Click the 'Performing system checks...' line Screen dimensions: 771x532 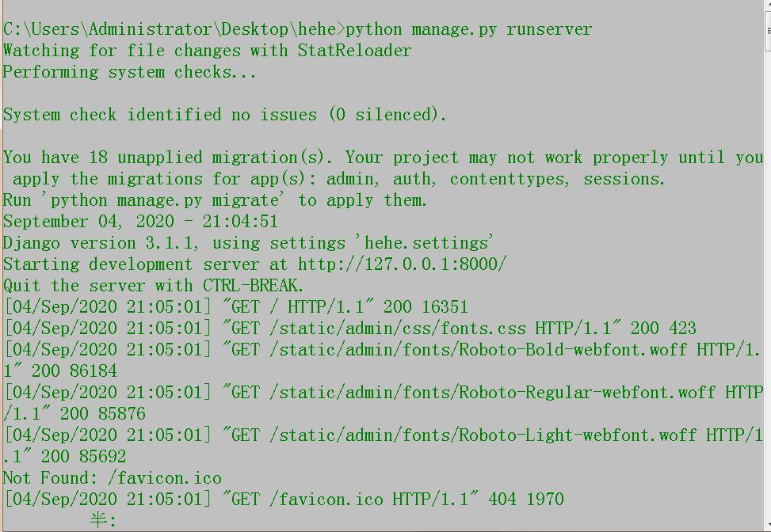(129, 72)
